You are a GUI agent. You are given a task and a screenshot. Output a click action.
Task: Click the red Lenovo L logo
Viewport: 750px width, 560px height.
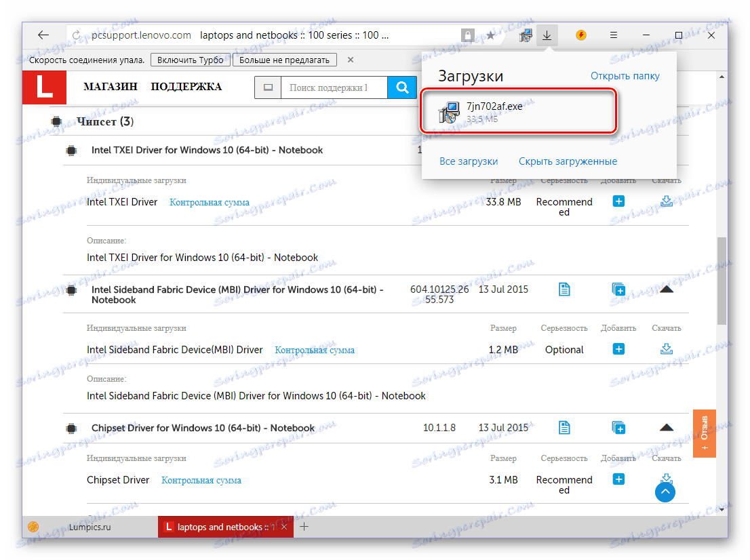tap(44, 87)
